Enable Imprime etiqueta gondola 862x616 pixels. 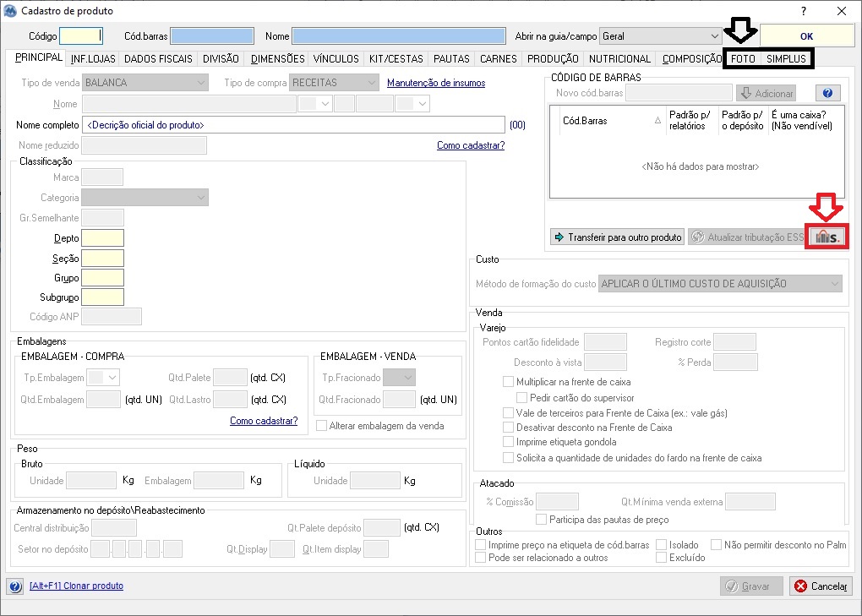(x=508, y=442)
